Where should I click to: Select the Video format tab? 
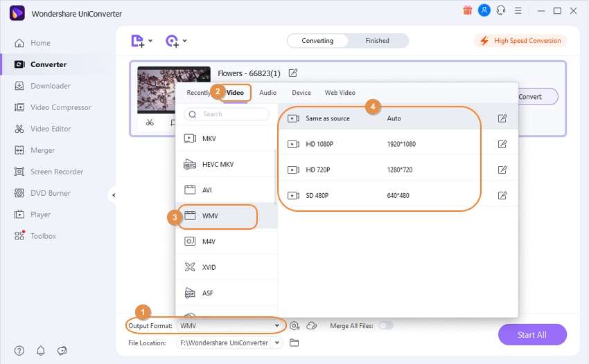tap(235, 92)
